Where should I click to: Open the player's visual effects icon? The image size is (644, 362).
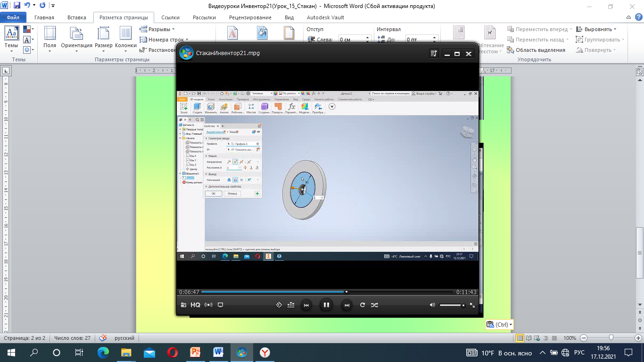point(279,305)
